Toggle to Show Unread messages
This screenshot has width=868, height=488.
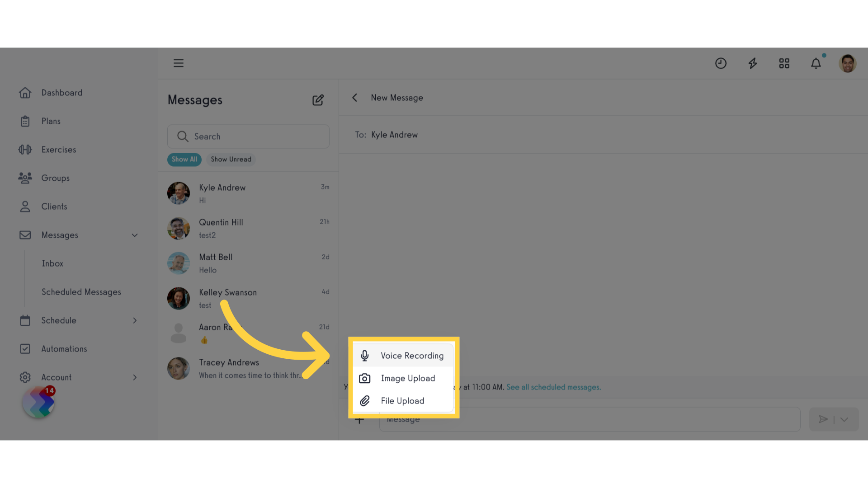[231, 159]
